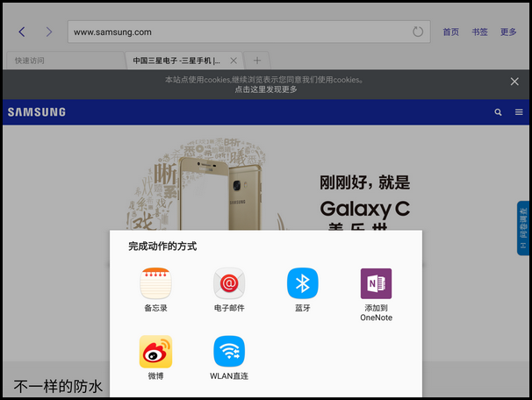Click the SAMSUNG logo in the header
Image resolution: width=532 pixels, height=400 pixels.
(37, 112)
